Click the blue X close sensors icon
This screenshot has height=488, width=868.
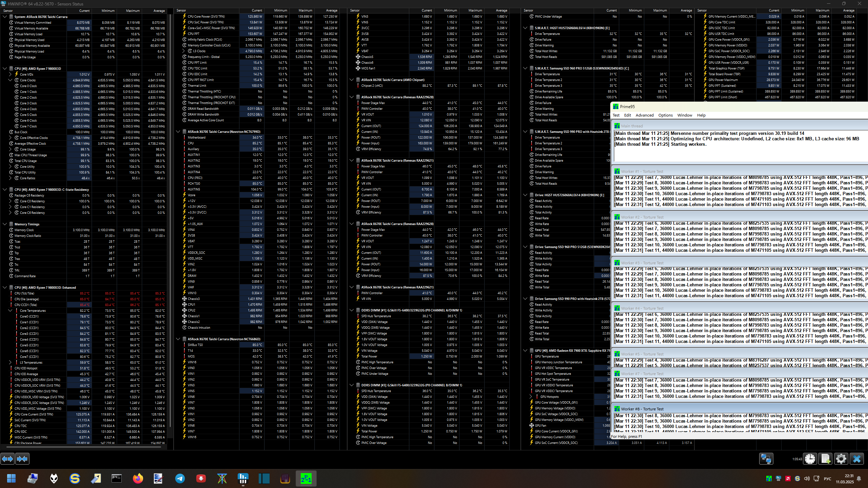click(x=857, y=459)
